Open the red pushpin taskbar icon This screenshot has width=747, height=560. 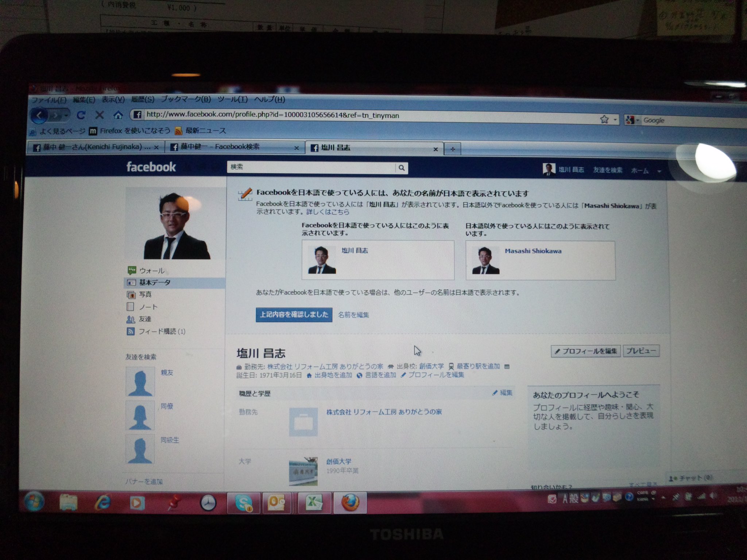174,503
